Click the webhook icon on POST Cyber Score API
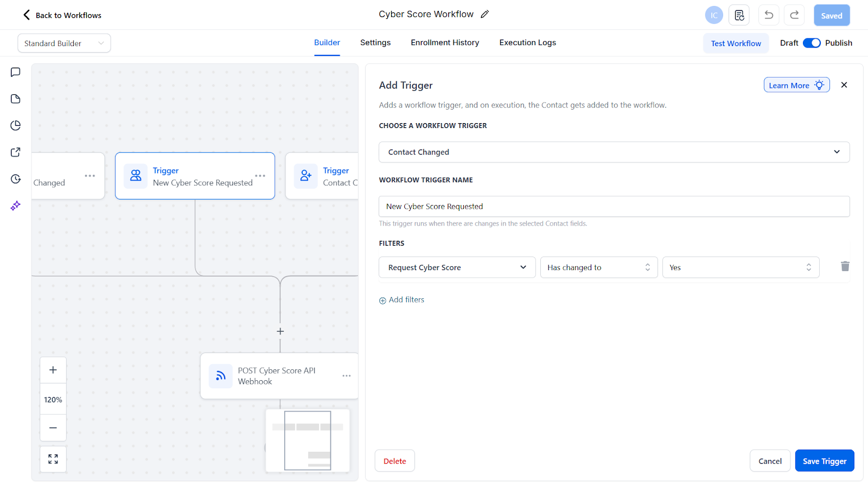868x487 pixels. coord(221,376)
